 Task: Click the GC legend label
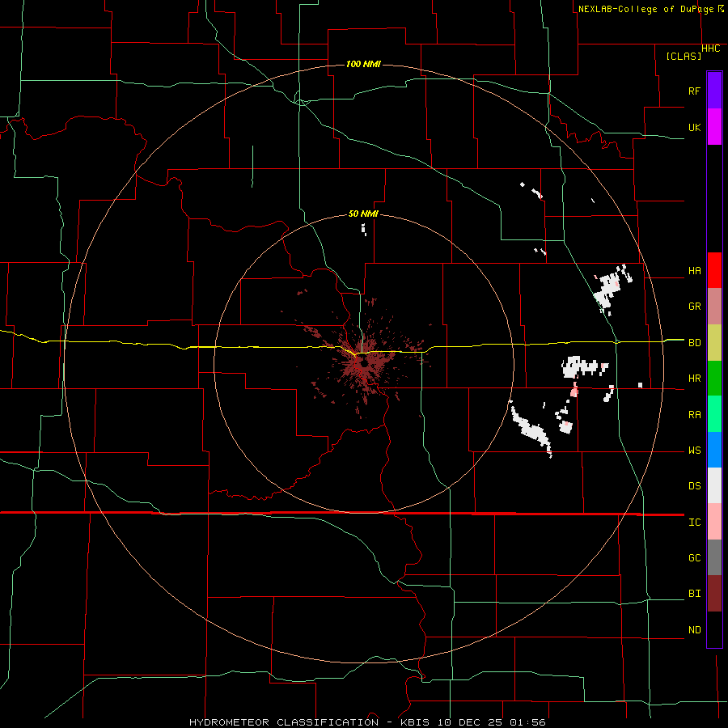(x=694, y=558)
